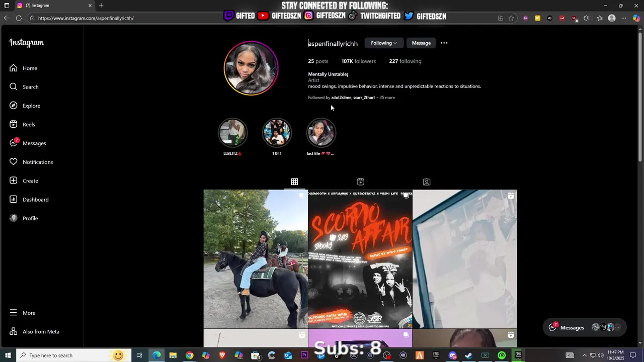
Task: Open the browser Extensions puzzle icon
Action: click(x=586, y=18)
